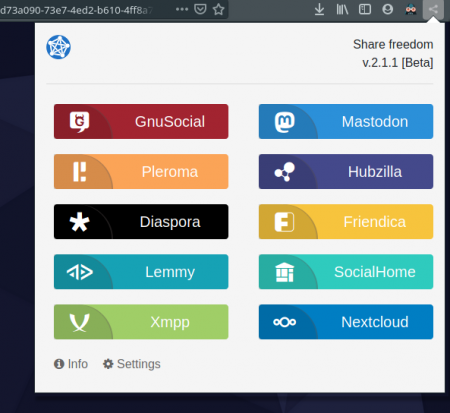The image size is (450, 413).
Task: Show the downloads arrow panel
Action: pyautogui.click(x=319, y=9)
